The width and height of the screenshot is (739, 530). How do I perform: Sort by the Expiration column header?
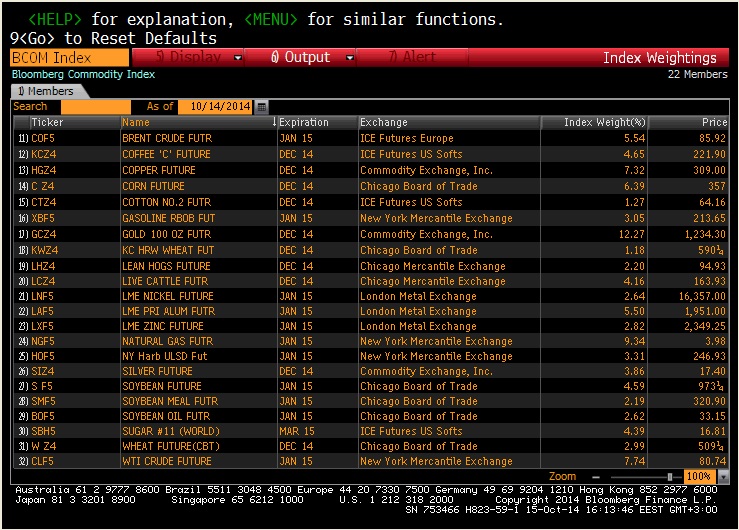click(x=318, y=122)
